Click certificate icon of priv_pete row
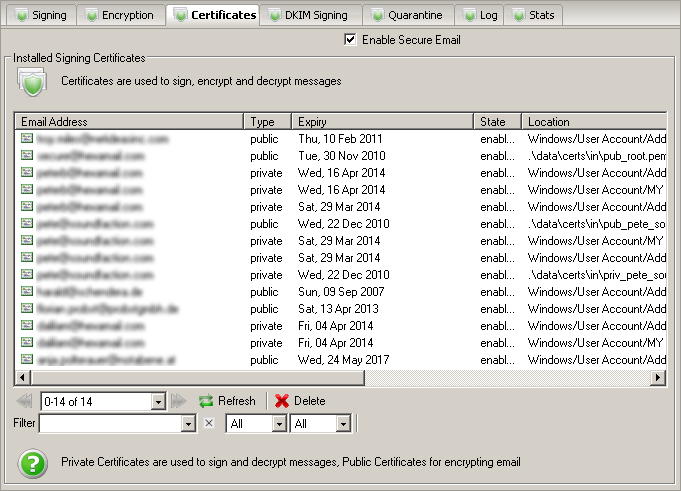The image size is (681, 491). pyautogui.click(x=27, y=274)
